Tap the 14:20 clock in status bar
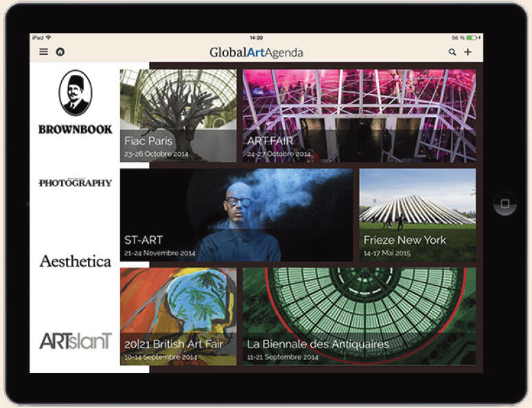This screenshot has width=532, height=408. [256, 38]
